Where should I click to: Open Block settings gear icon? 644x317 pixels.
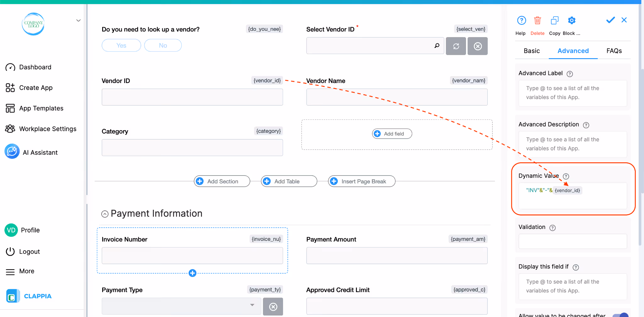pyautogui.click(x=572, y=20)
